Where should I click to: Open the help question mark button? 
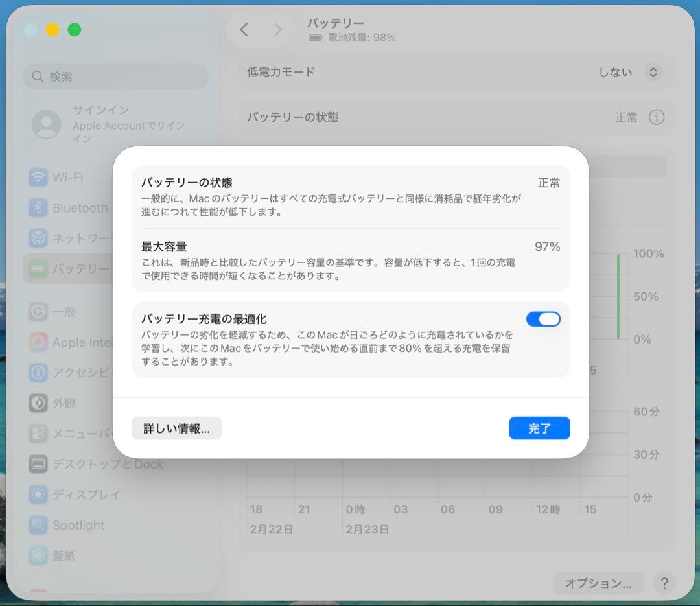pyautogui.click(x=664, y=583)
